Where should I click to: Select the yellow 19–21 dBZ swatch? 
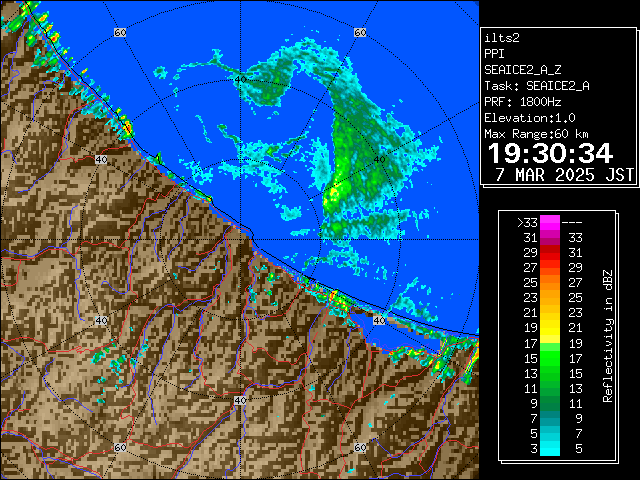click(x=550, y=328)
